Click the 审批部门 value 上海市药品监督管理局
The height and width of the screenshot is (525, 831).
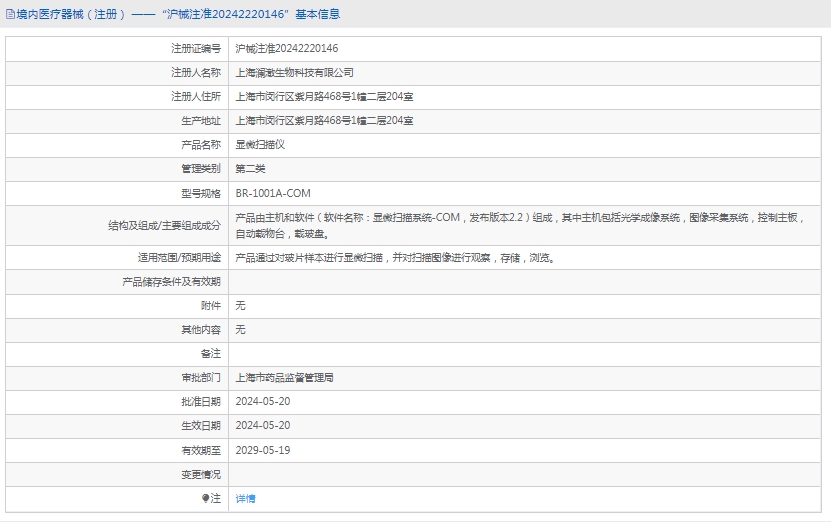tap(284, 378)
